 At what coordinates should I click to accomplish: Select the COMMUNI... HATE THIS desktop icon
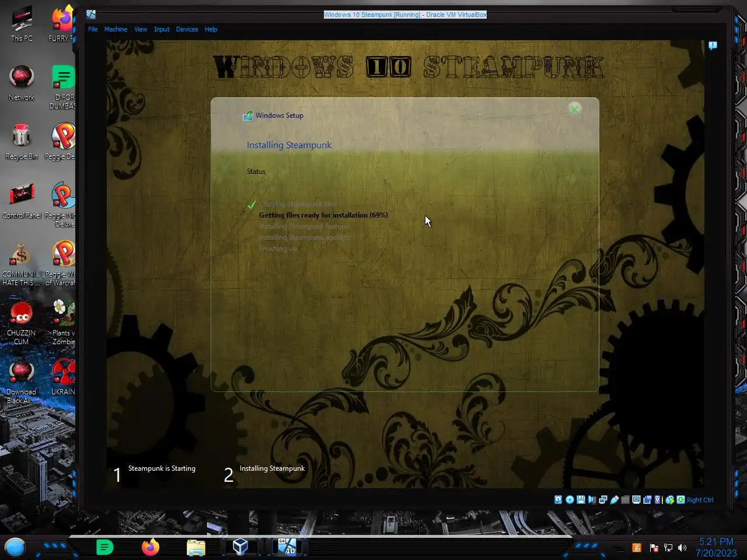(x=22, y=264)
